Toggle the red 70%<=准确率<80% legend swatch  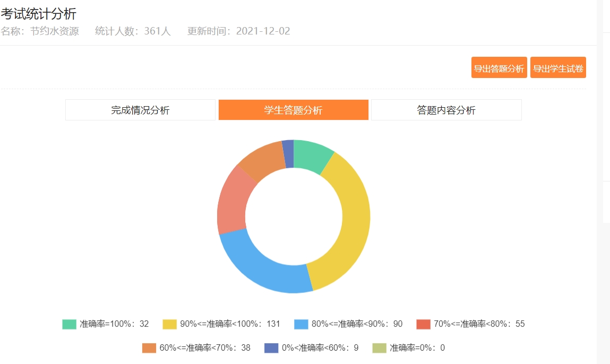tap(423, 324)
